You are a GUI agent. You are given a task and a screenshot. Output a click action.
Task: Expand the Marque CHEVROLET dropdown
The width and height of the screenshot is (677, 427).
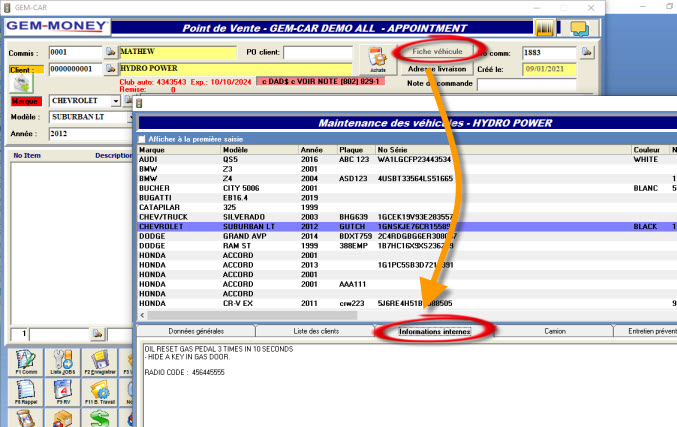(115, 101)
